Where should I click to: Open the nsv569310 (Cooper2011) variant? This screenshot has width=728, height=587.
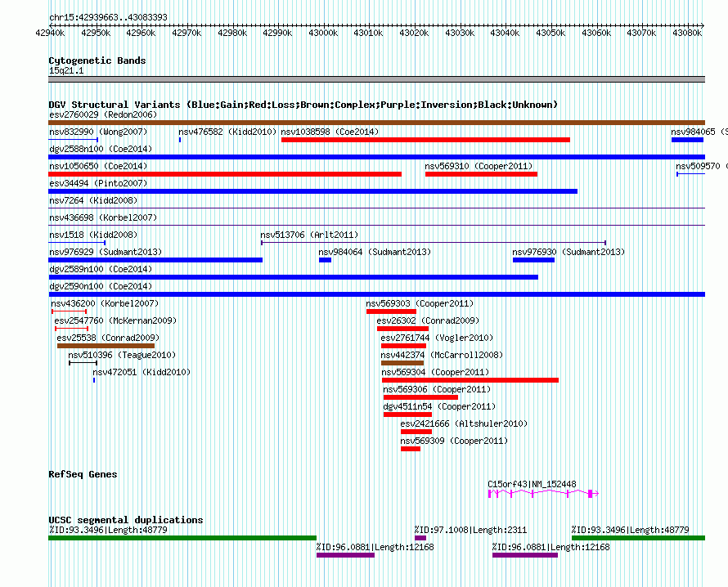click(482, 174)
